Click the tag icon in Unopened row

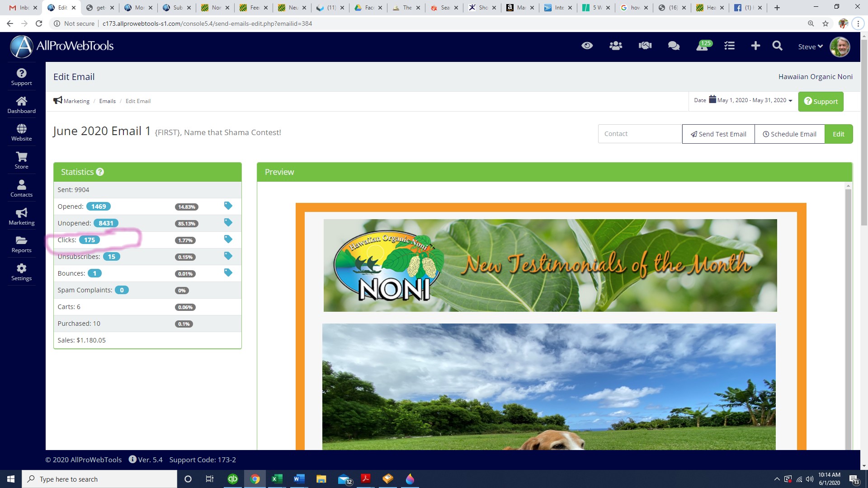click(x=228, y=222)
